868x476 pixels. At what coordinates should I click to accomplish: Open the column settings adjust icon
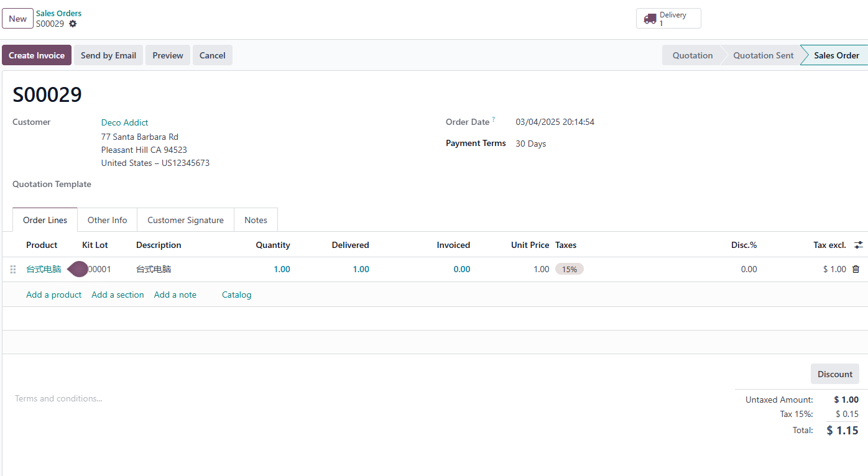[859, 245]
